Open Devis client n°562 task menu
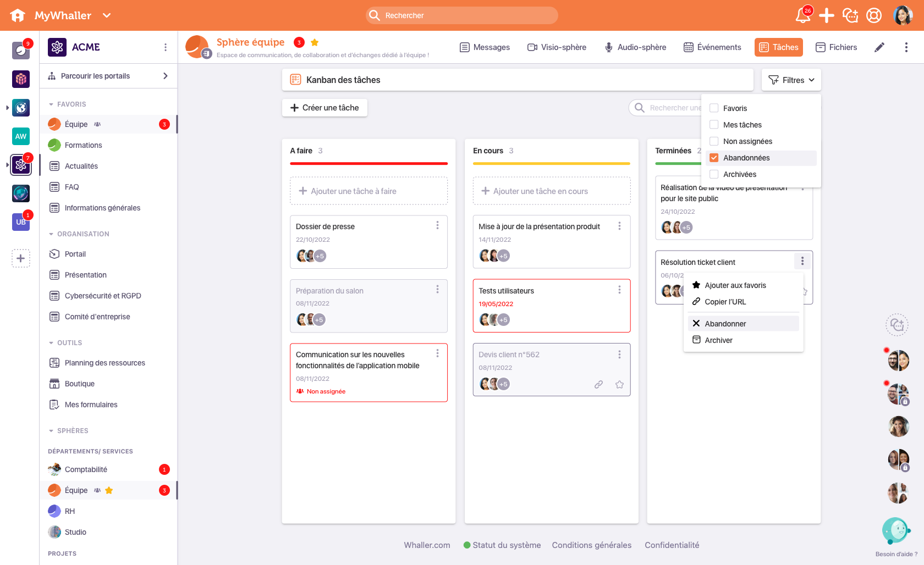The image size is (924, 565). point(619,354)
